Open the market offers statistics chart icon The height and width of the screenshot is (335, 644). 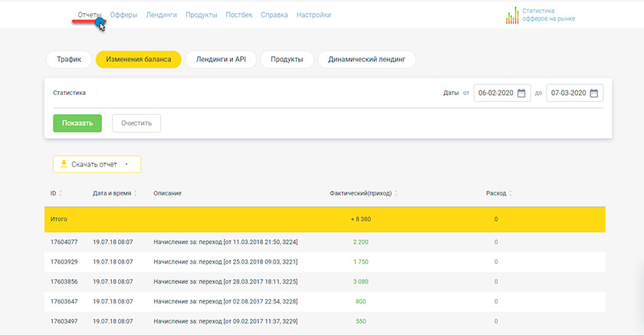coord(512,15)
